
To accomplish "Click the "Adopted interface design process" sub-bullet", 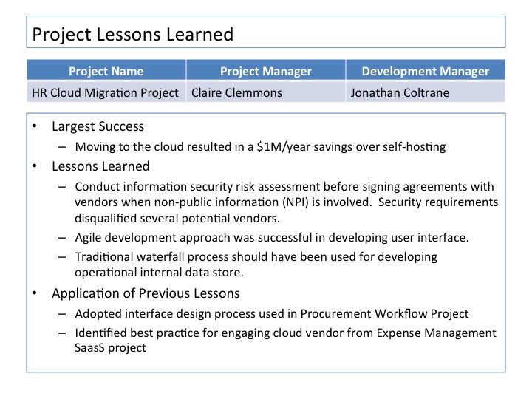I will (x=272, y=313).
